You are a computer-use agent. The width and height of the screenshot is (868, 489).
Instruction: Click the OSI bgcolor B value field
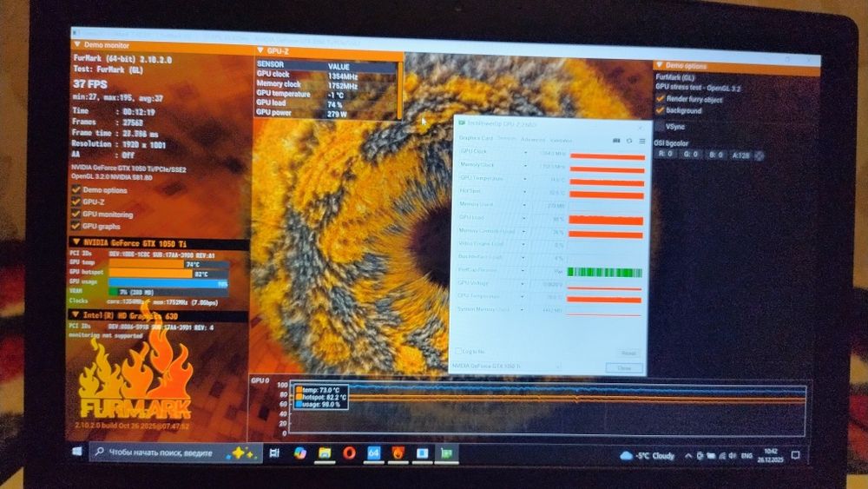715,155
